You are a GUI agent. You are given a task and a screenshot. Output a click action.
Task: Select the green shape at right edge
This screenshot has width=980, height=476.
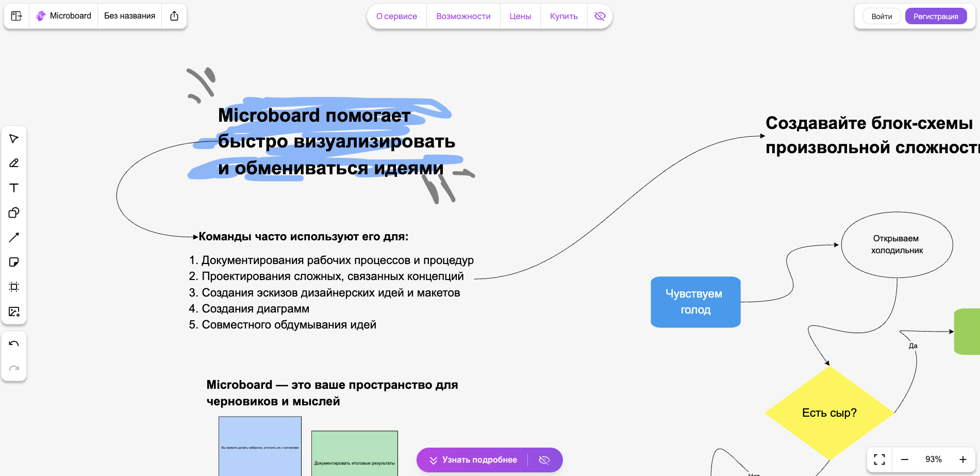967,332
